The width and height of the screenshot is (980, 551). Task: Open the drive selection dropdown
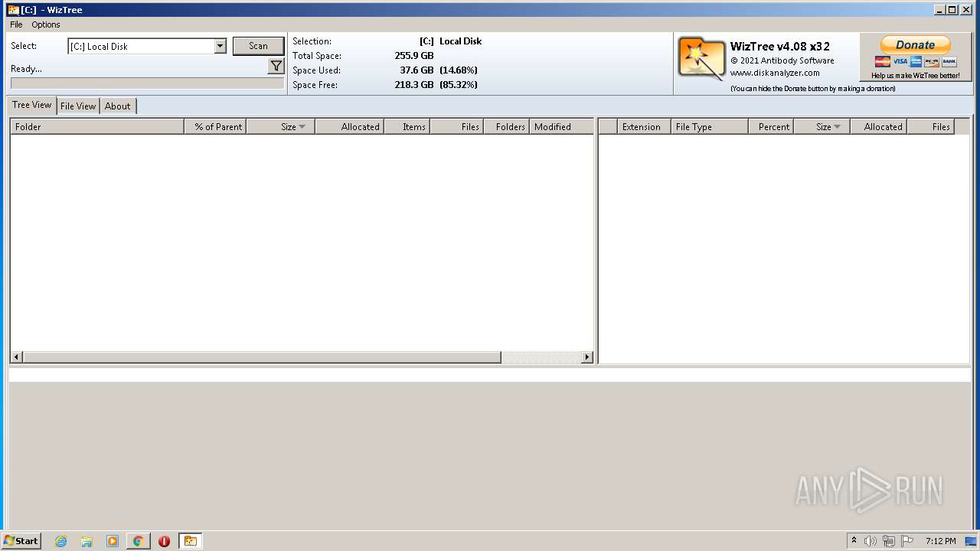coord(220,46)
